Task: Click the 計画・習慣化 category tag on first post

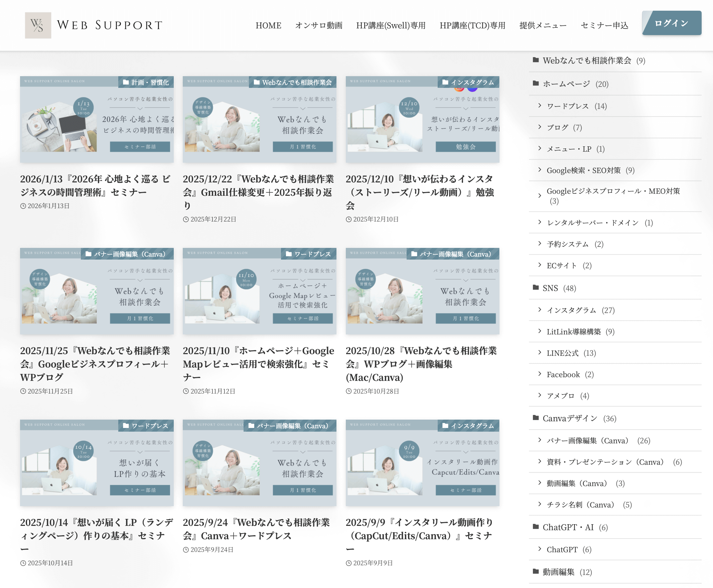Action: pos(146,82)
